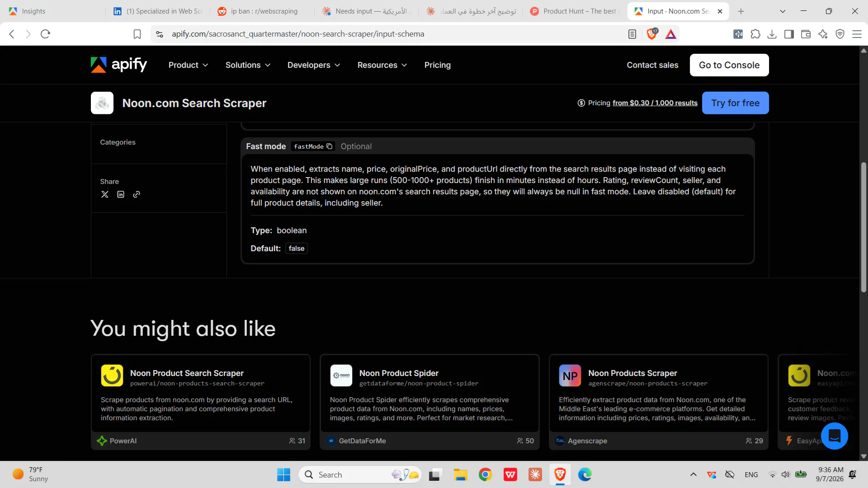868x488 pixels.
Task: Open File Explorer from taskbar
Action: (460, 474)
